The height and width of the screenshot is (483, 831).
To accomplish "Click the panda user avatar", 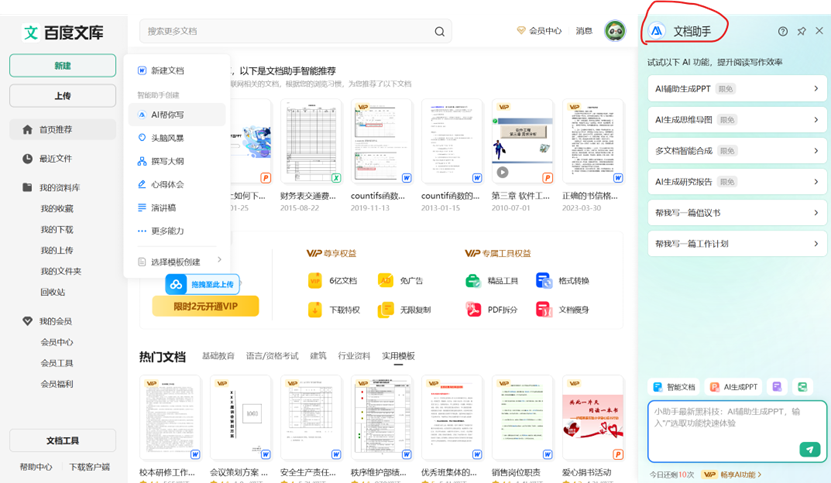I will [616, 32].
